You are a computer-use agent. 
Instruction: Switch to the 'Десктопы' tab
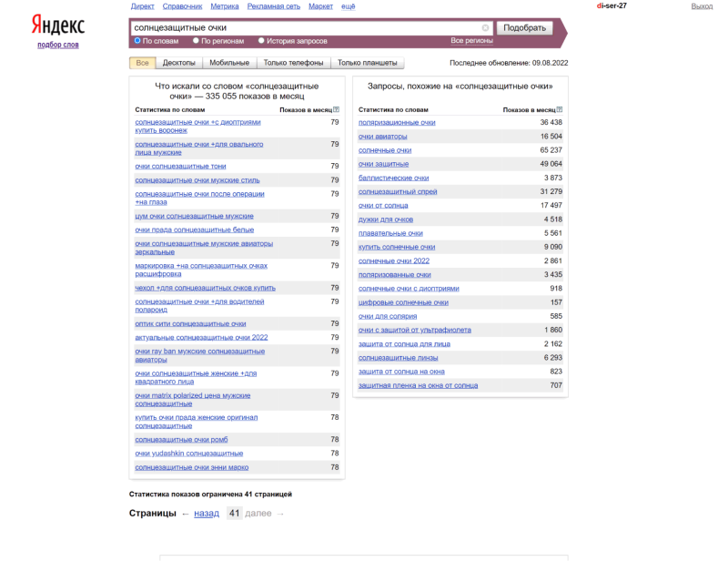tap(178, 63)
